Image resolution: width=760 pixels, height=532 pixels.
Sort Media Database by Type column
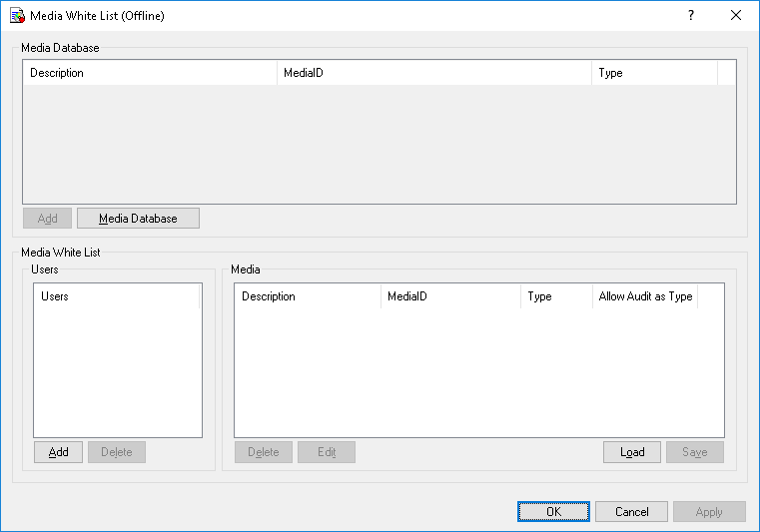(654, 73)
